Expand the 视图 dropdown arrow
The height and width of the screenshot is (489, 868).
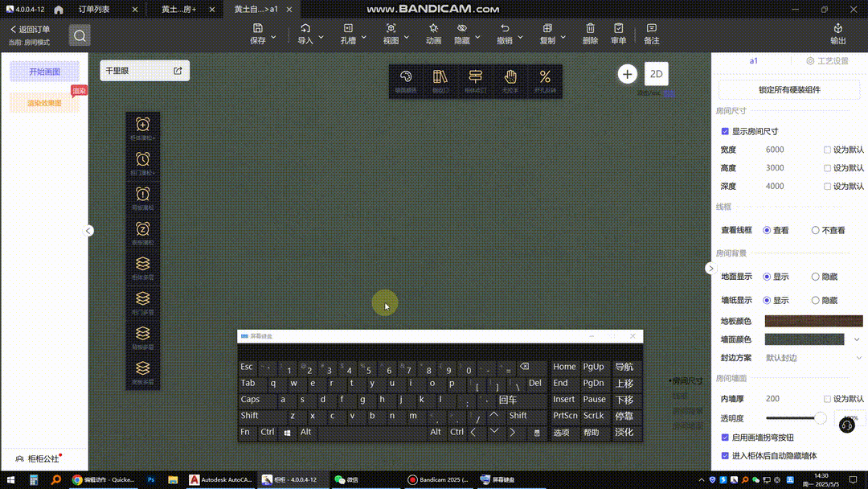tap(407, 38)
